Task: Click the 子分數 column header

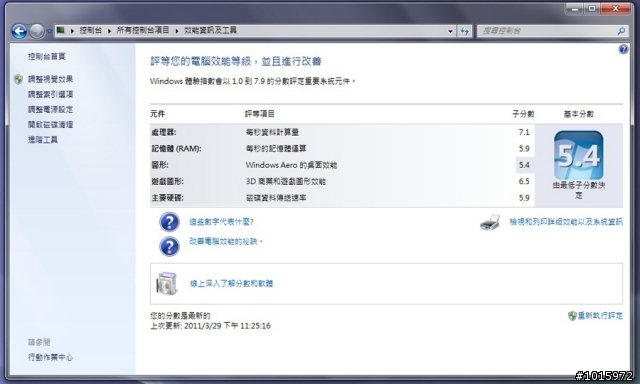Action: tap(523, 114)
